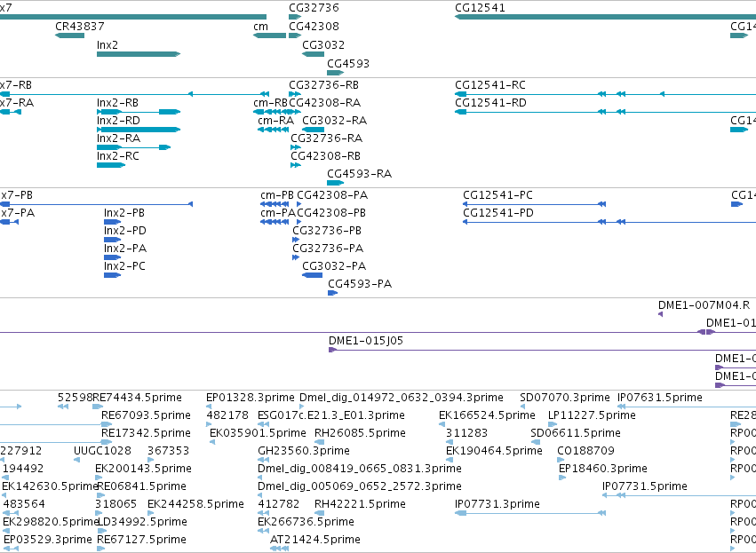Click the cm-RA transcript label
Image resolution: width=756 pixels, height=553 pixels.
275,121
